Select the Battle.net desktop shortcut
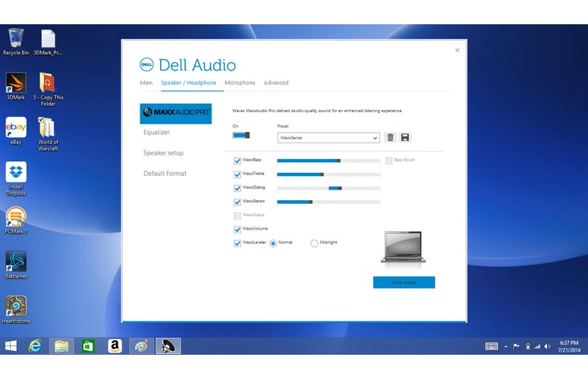The image size is (588, 379). (x=16, y=265)
